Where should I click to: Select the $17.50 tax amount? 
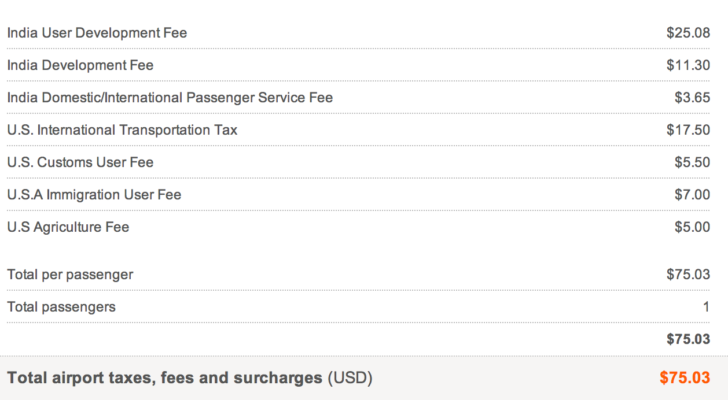click(688, 130)
